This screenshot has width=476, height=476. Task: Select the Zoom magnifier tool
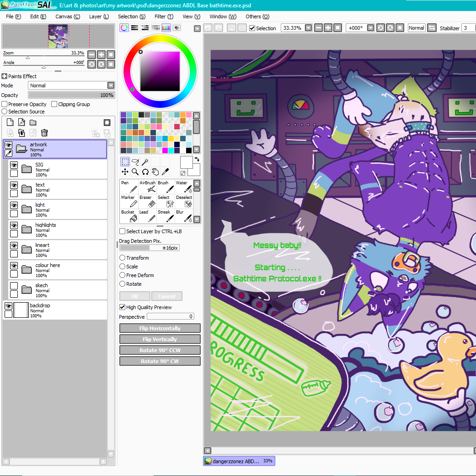pos(135,172)
